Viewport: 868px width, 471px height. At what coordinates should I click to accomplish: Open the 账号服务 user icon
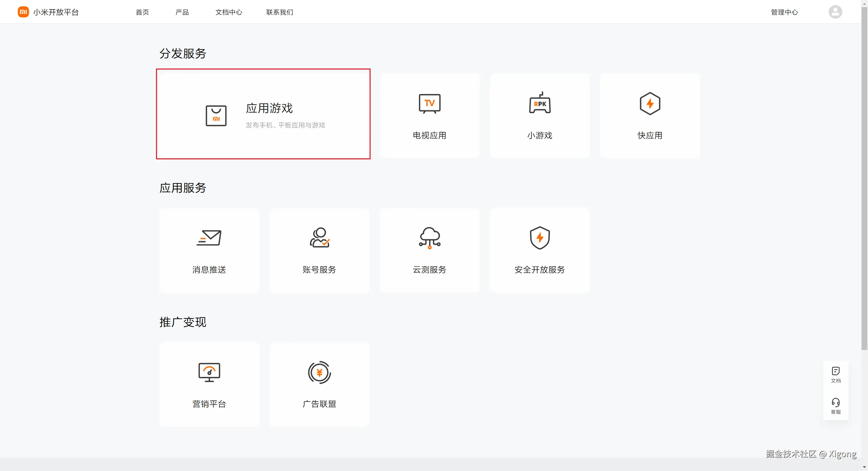coord(319,238)
